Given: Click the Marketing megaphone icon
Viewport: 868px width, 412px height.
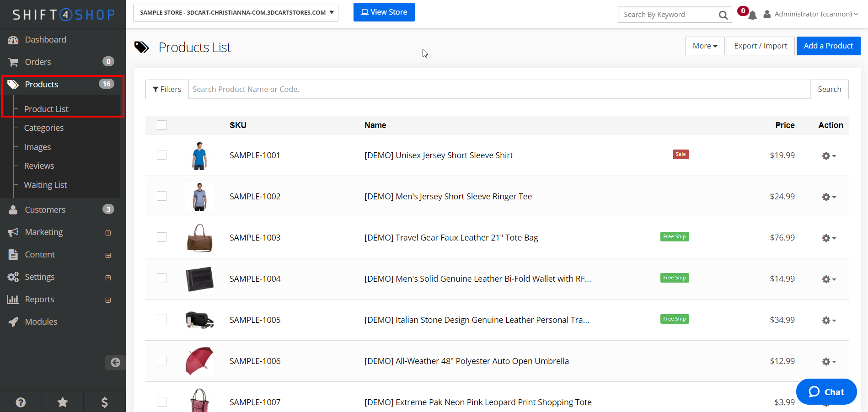Looking at the screenshot, I should point(13,232).
